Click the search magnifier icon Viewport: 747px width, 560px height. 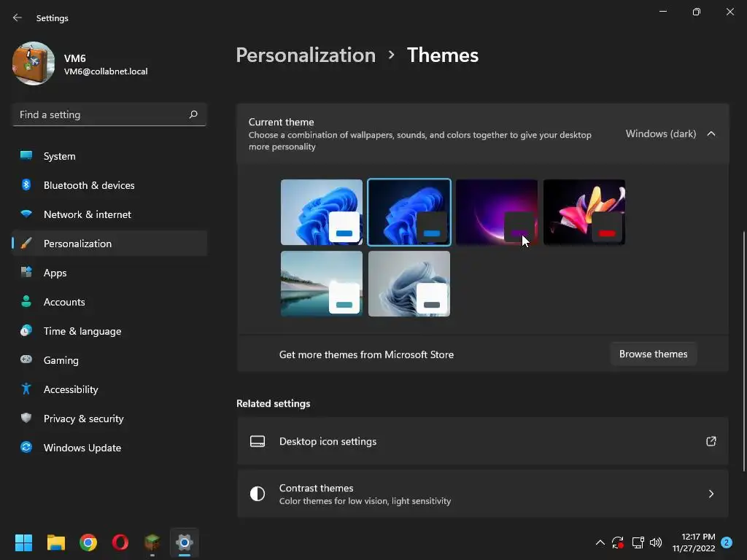tap(193, 114)
